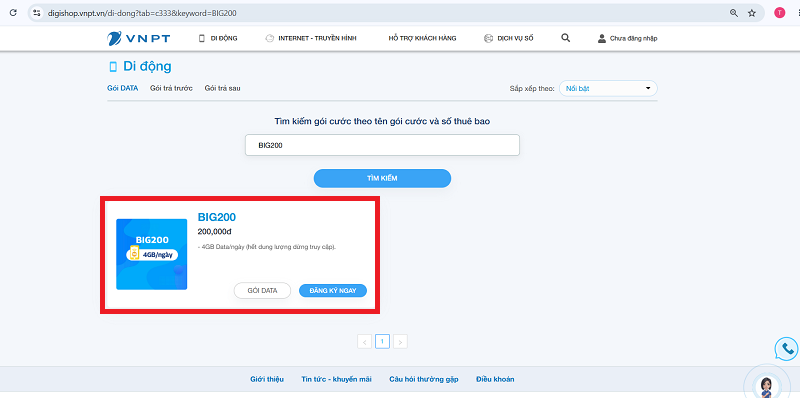The height and width of the screenshot is (398, 800).
Task: Open the BIG200 package thumbnail
Action: point(152,254)
